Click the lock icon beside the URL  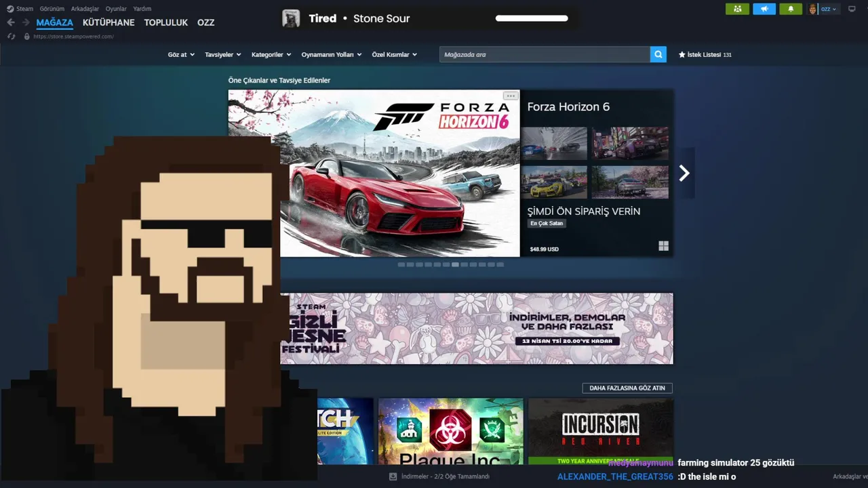27,37
